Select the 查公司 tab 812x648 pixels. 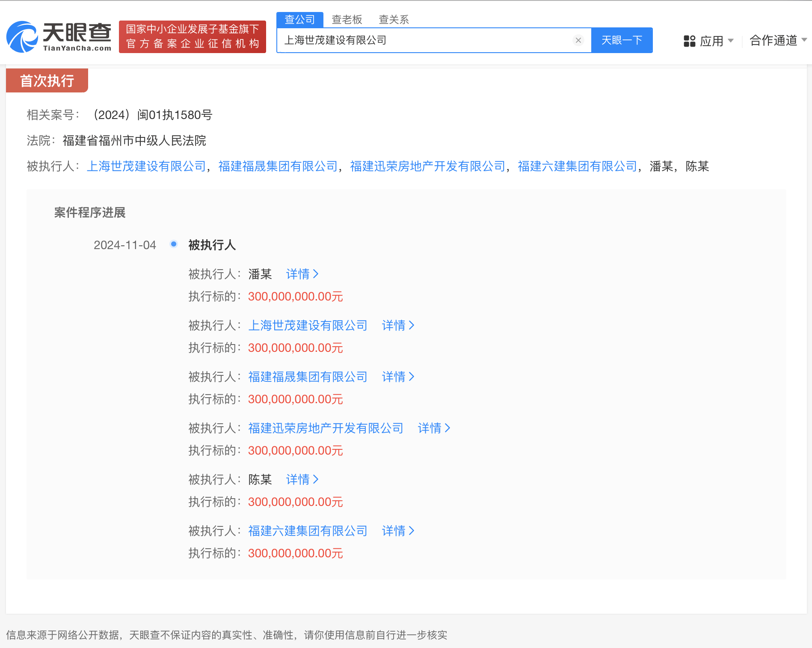[x=300, y=19]
